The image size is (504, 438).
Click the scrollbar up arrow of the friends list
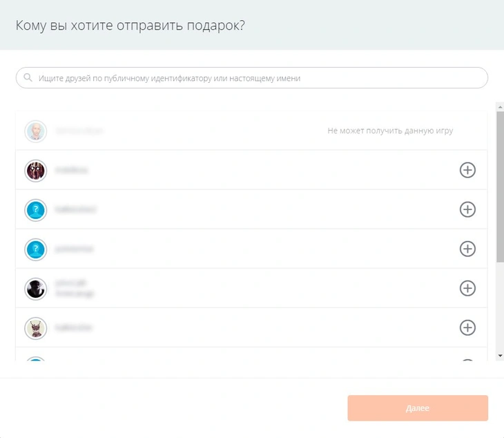[500, 106]
